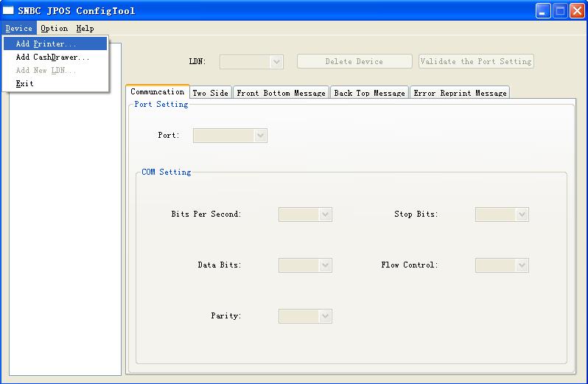The width and height of the screenshot is (588, 384).
Task: Select Add CashDrawer menu entry
Action: pyautogui.click(x=55, y=57)
